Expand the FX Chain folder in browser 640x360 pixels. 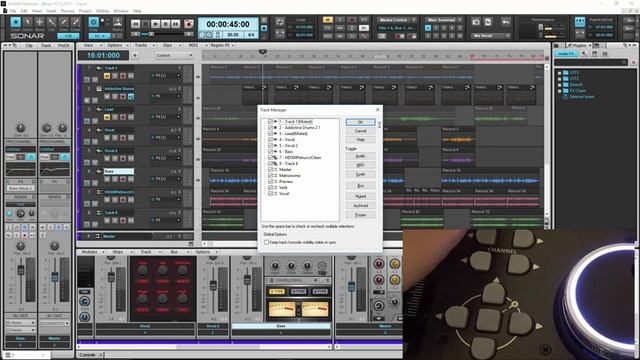(560, 91)
